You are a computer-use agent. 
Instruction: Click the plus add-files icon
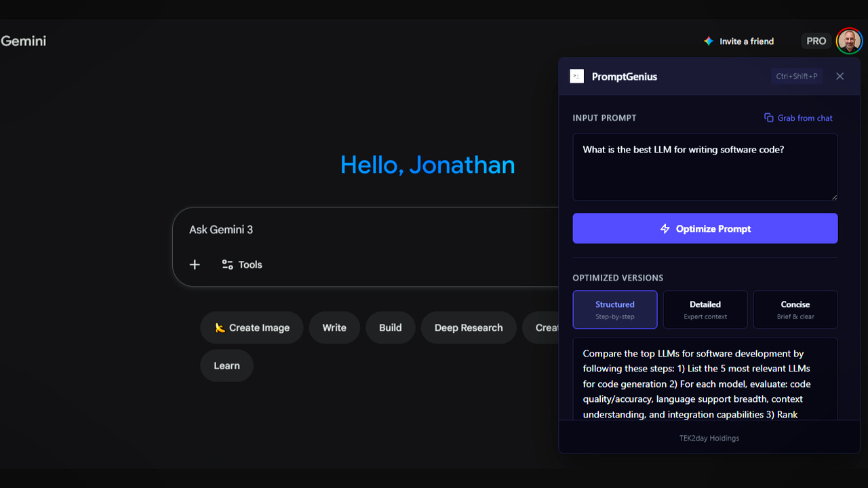click(195, 264)
